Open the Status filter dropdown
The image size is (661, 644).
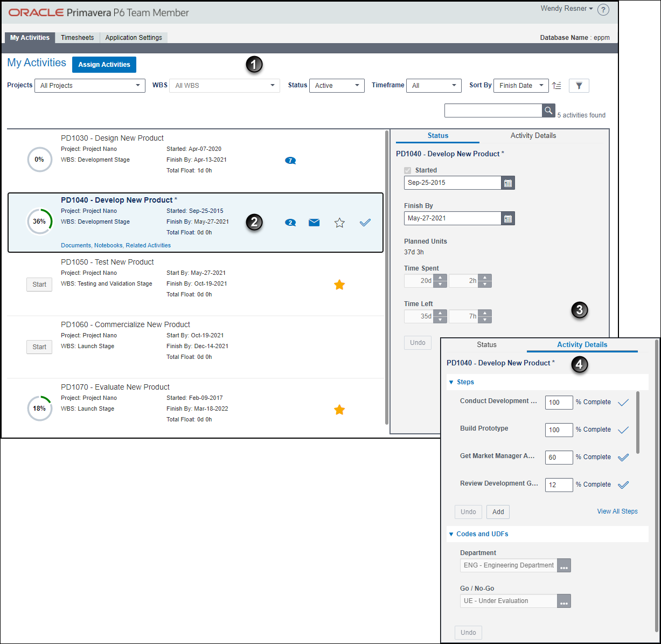pos(337,86)
